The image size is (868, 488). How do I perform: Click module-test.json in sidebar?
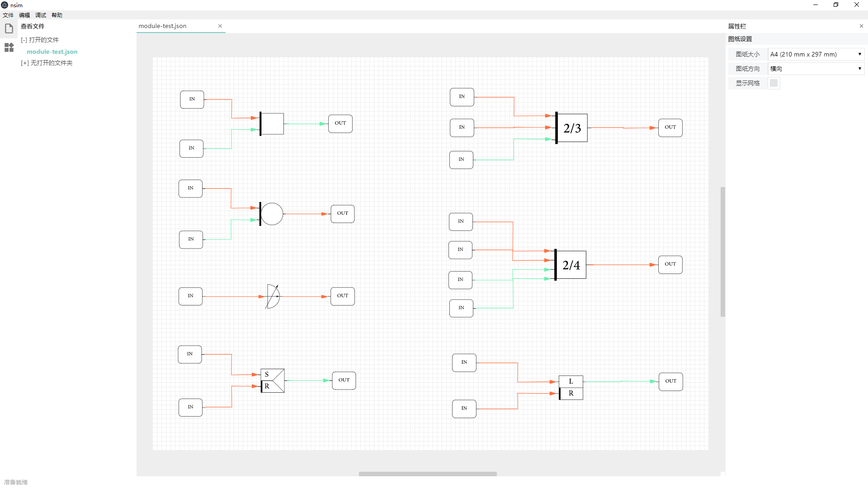click(x=51, y=51)
